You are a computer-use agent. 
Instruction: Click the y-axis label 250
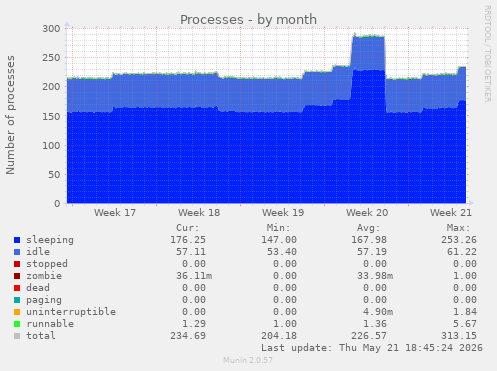pyautogui.click(x=51, y=58)
